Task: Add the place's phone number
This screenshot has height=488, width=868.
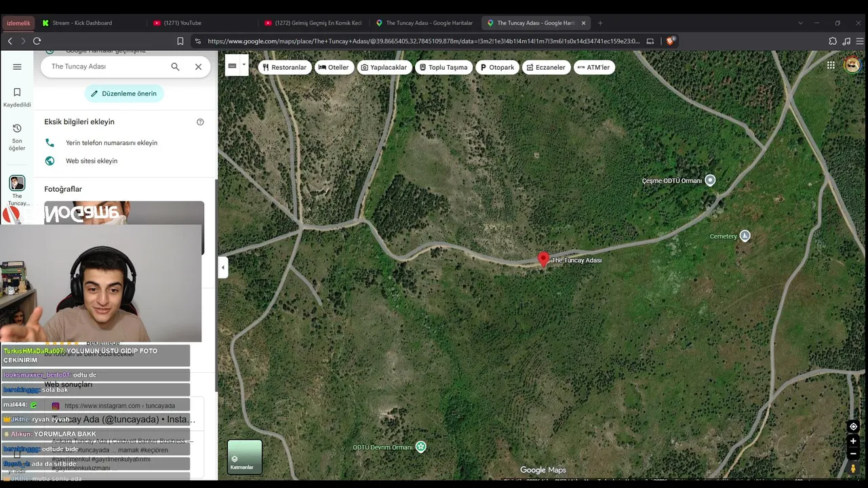Action: [111, 143]
